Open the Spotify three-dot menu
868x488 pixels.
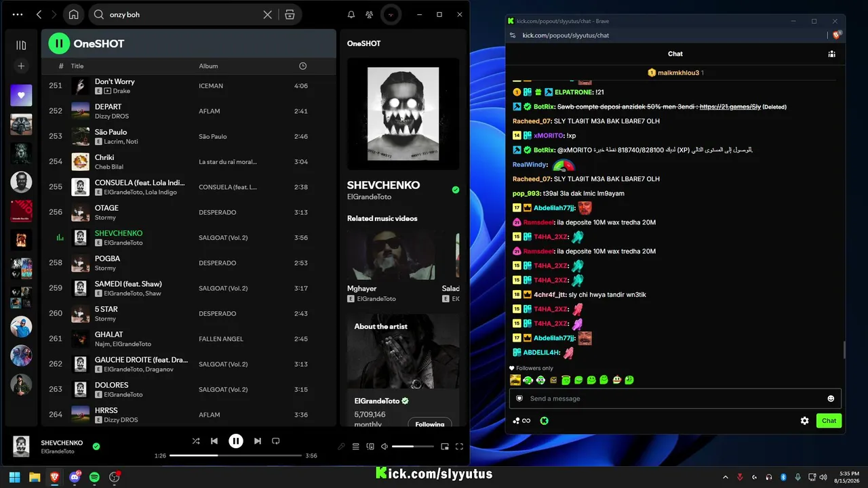tap(18, 14)
